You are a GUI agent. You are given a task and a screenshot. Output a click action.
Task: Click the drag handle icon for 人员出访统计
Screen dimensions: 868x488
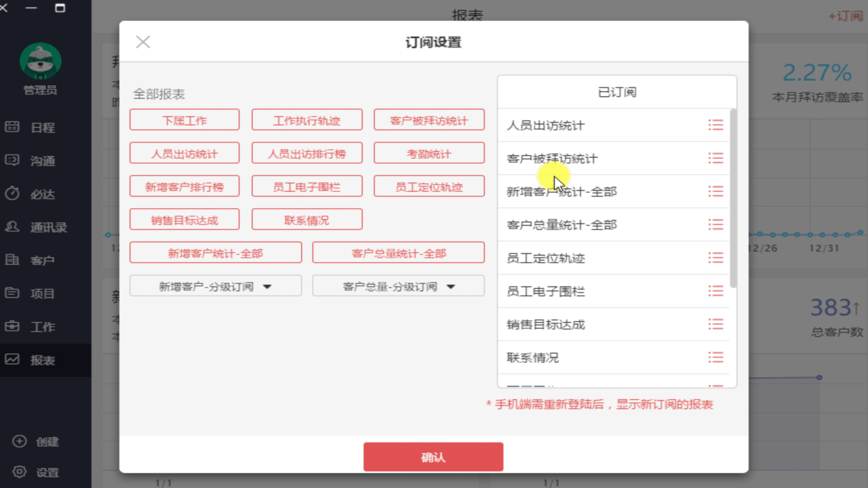pyautogui.click(x=715, y=125)
